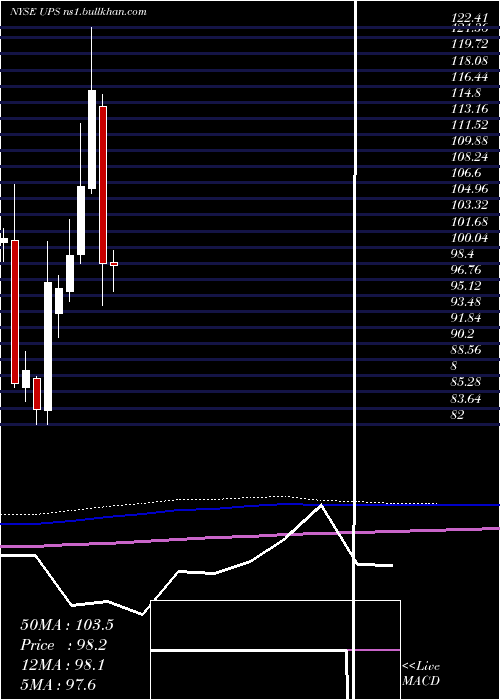Click the 108.24 price axis label
500x700 pixels.
tap(469, 157)
